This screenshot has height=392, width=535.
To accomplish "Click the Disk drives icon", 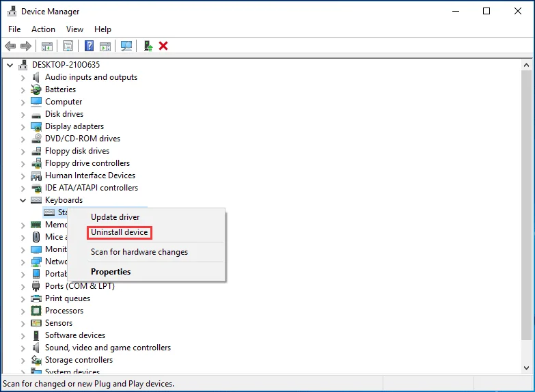I will pyautogui.click(x=36, y=115).
